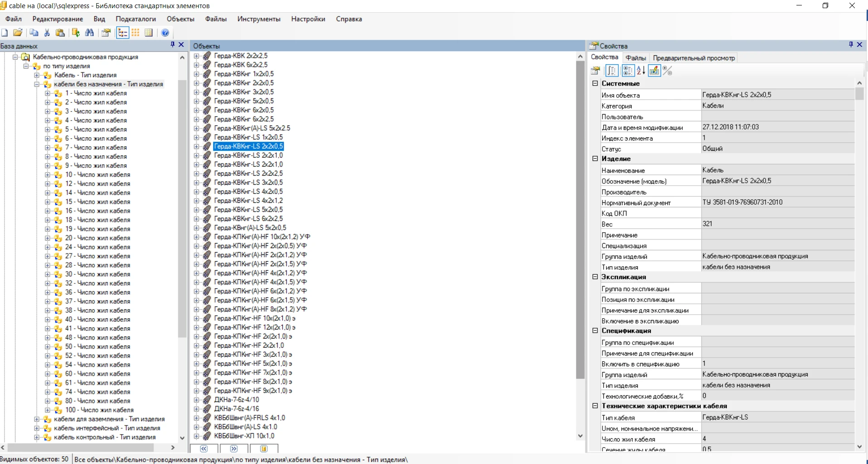Viewport: 868px width, 464px height.
Task: Toggle categorized view in the properties toolbar
Action: tap(627, 71)
